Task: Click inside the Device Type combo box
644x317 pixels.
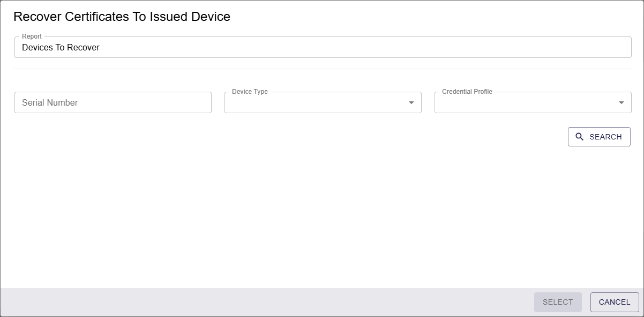Action: point(323,102)
